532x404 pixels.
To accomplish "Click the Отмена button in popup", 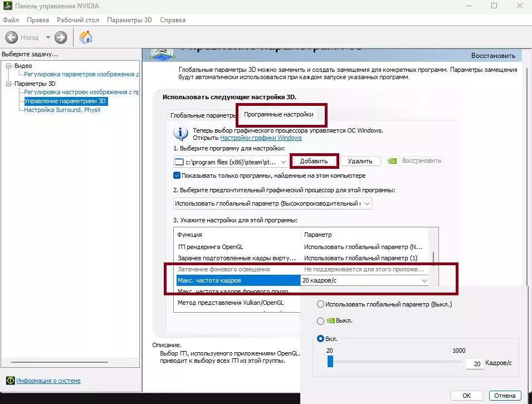I will click(505, 396).
